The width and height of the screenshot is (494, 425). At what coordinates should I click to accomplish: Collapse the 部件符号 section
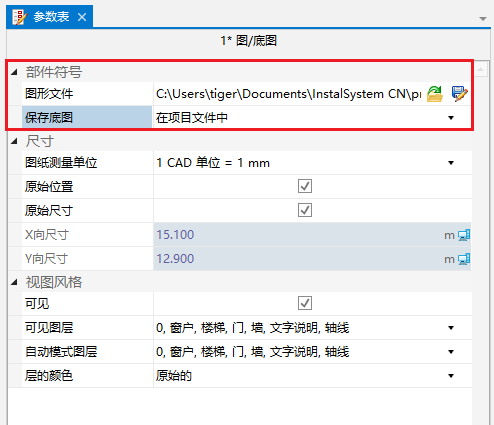pos(14,72)
